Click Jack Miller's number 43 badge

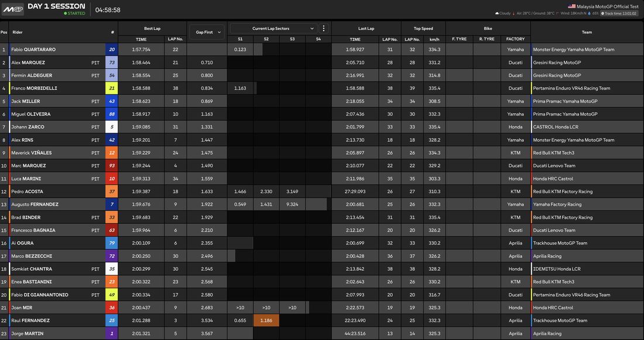112,101
